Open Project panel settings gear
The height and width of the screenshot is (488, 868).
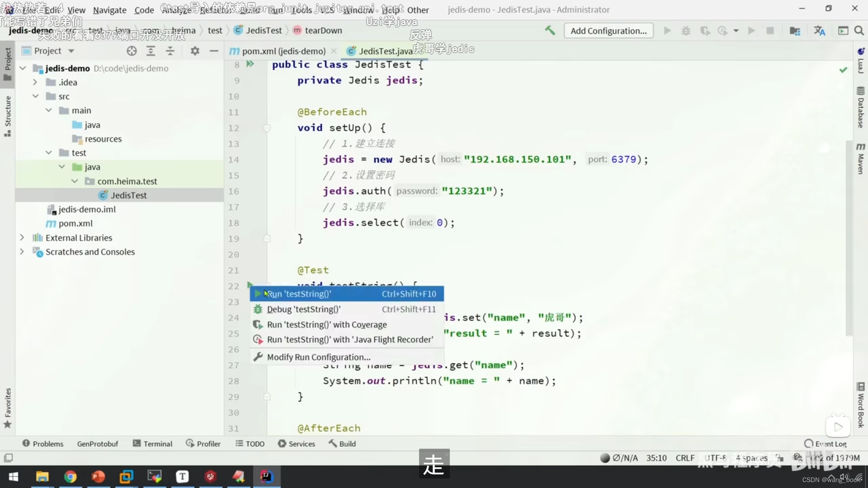[x=195, y=51]
